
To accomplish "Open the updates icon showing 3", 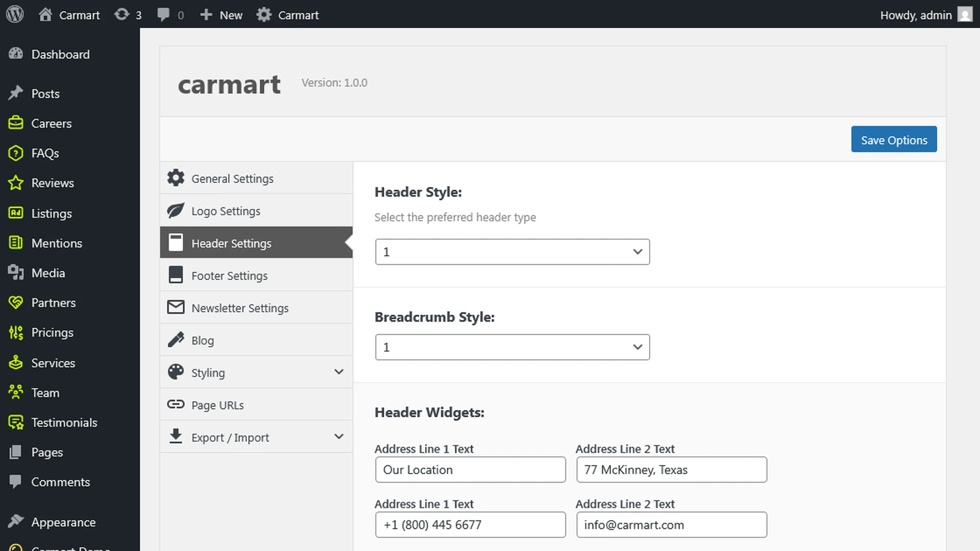I will [121, 15].
